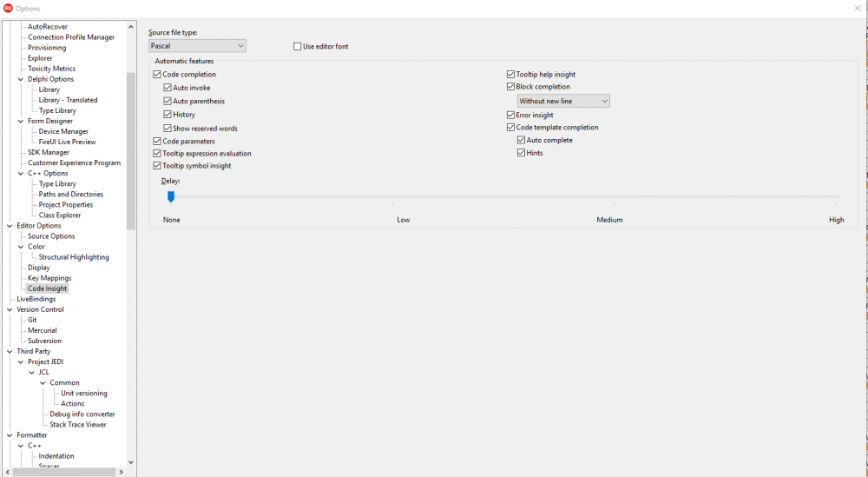Open Subversion settings page

point(44,341)
